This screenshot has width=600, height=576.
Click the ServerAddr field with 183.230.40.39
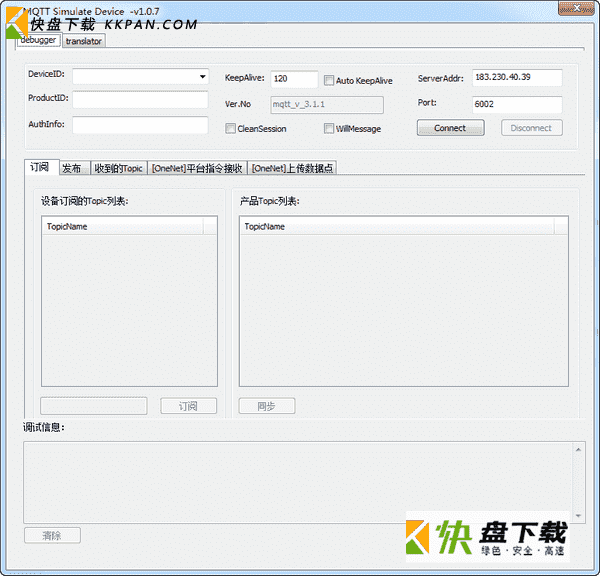(517, 78)
